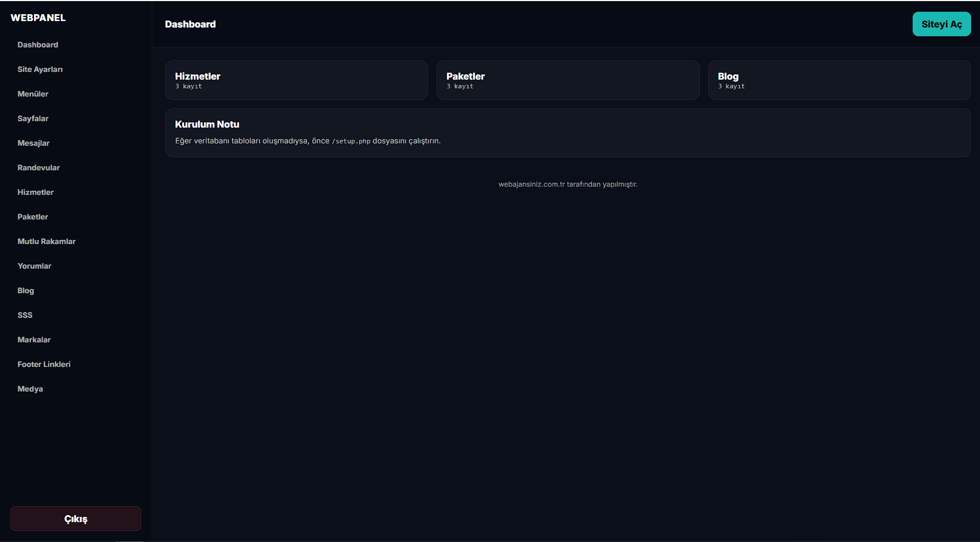The height and width of the screenshot is (542, 980).
Task: Click the Paketler 3 kayıt card
Action: [568, 80]
